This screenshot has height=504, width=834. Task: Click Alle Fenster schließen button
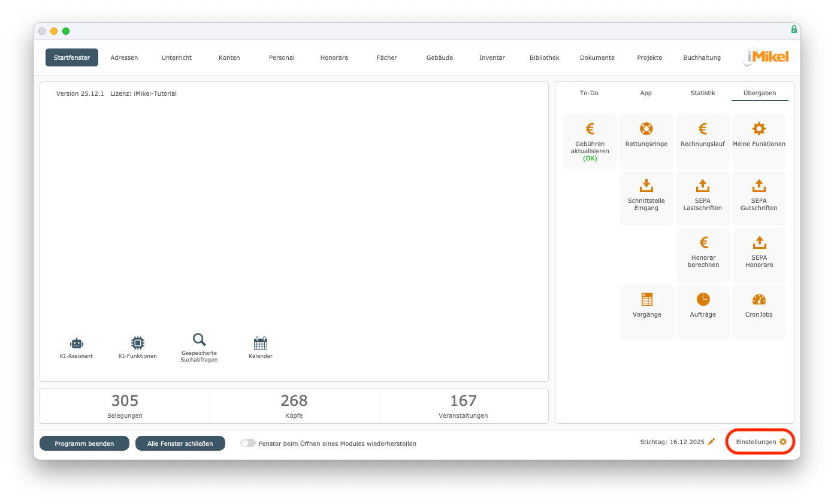click(x=180, y=444)
